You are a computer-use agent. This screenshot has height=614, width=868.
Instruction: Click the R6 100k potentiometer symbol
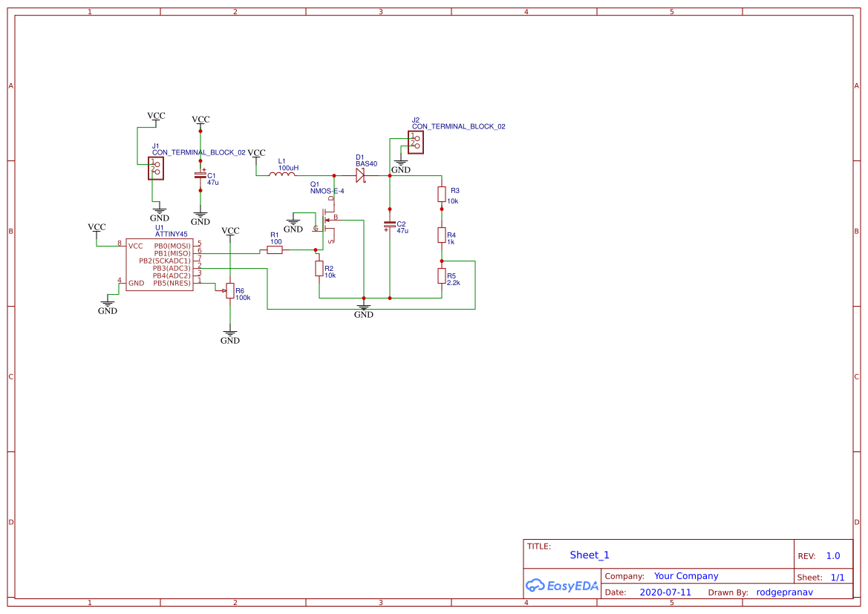(230, 290)
